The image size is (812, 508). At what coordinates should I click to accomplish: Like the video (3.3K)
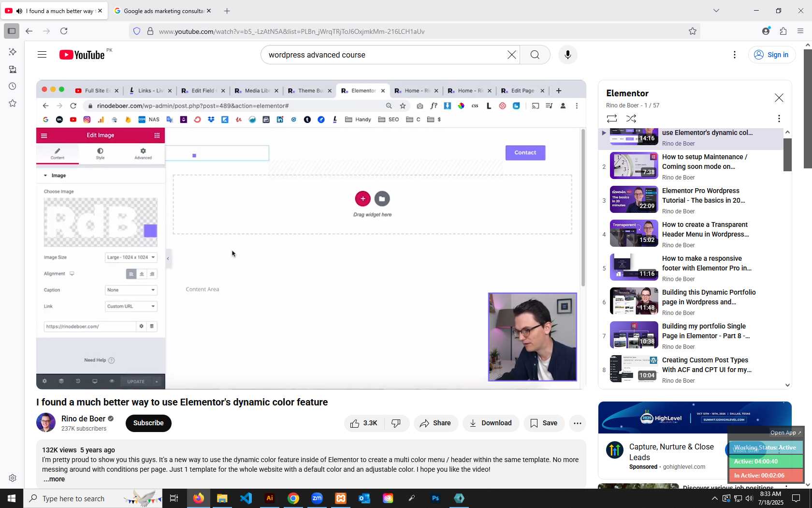pyautogui.click(x=364, y=423)
